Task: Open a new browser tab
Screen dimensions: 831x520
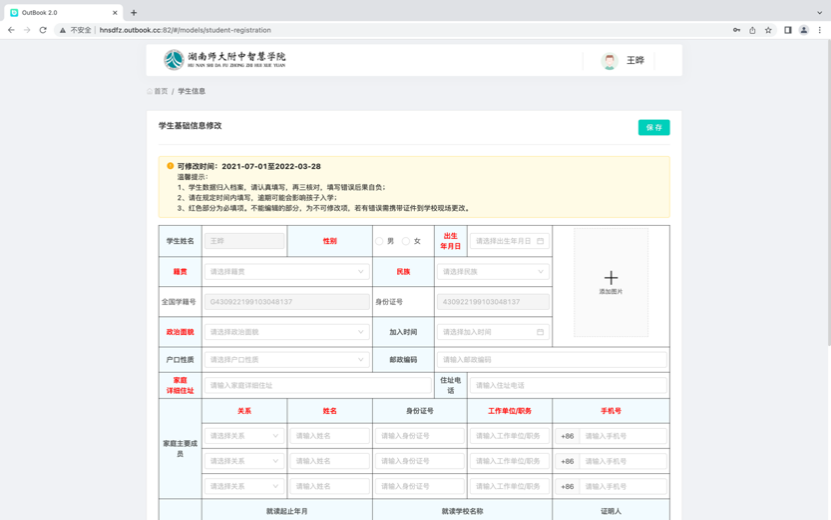Action: (134, 12)
